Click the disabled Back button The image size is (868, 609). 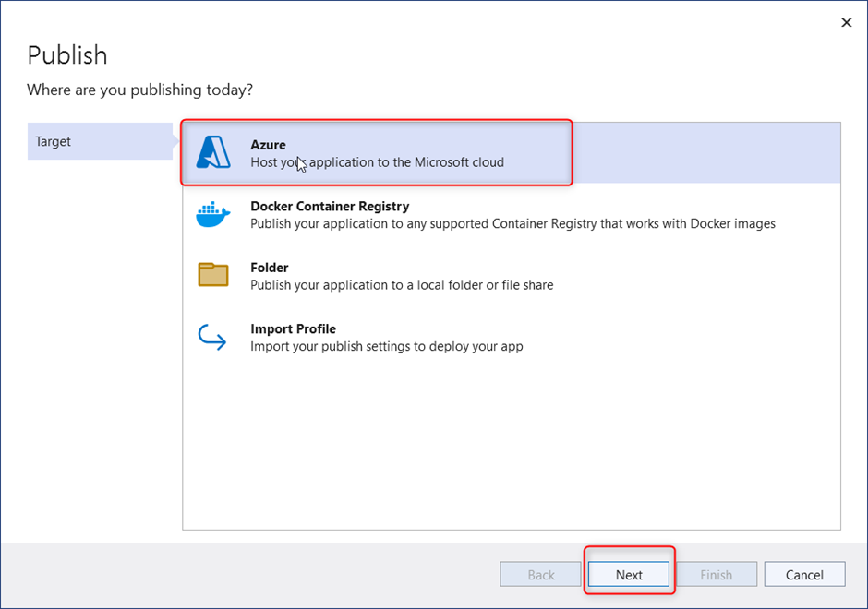541,575
